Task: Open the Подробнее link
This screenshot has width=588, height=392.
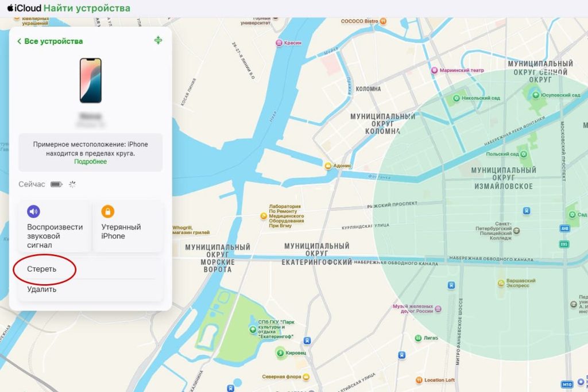Action: [90, 161]
